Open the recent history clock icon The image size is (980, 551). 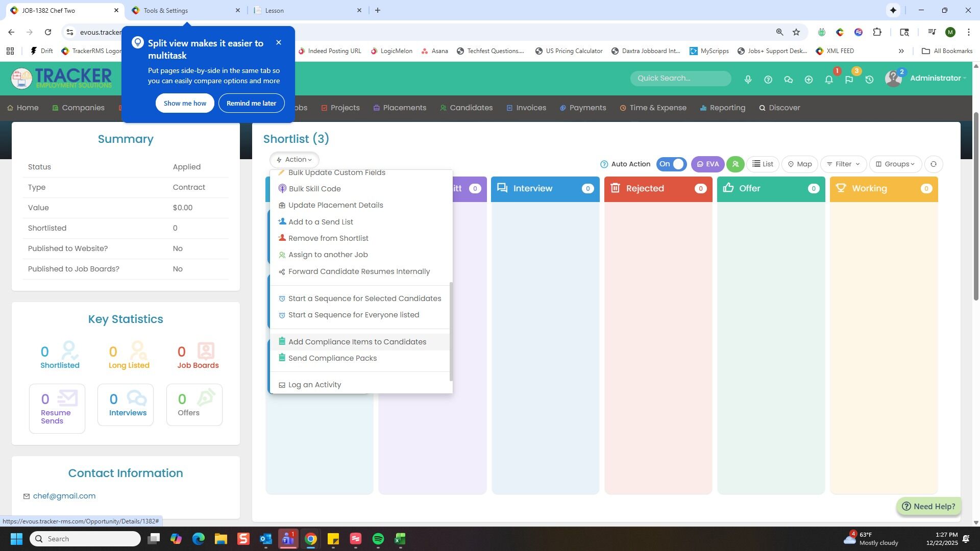click(869, 80)
